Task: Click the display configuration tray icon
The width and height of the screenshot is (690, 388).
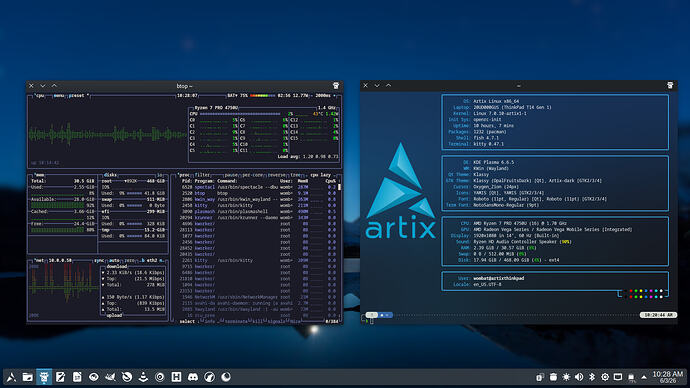Action: pos(618,377)
